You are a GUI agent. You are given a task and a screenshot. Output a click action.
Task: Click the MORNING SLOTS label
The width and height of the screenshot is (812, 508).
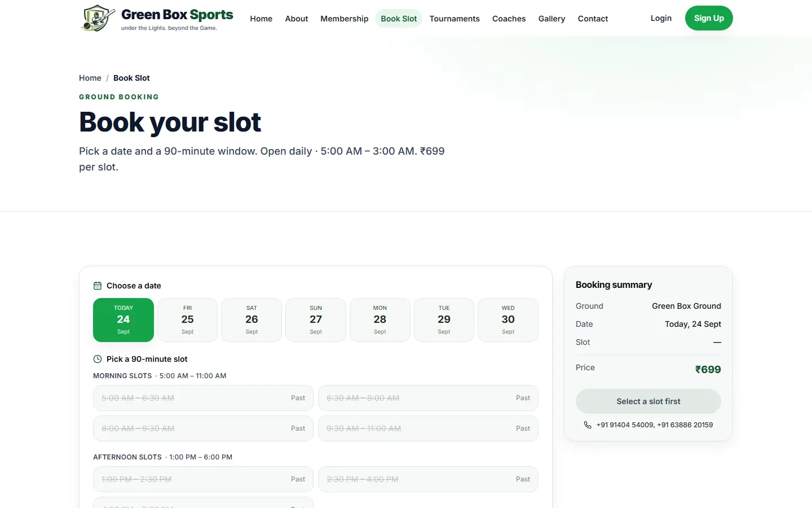pyautogui.click(x=122, y=376)
